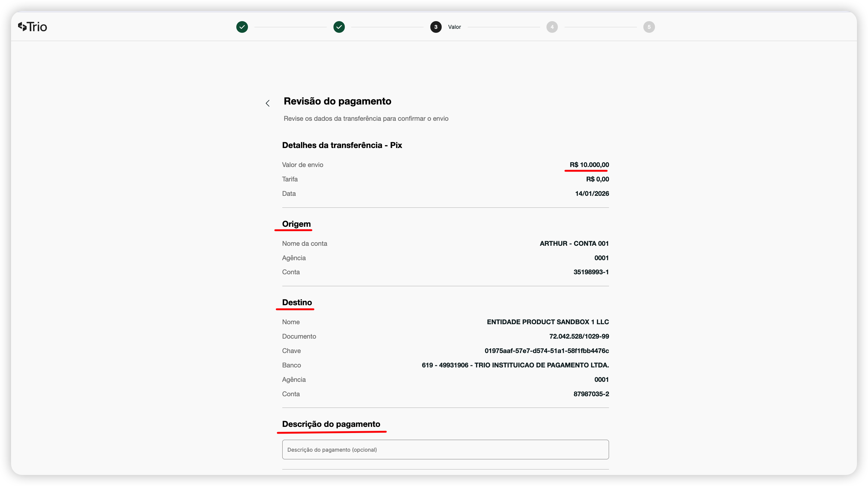Click the Pix key 01975aaf value
868x486 pixels.
546,351
